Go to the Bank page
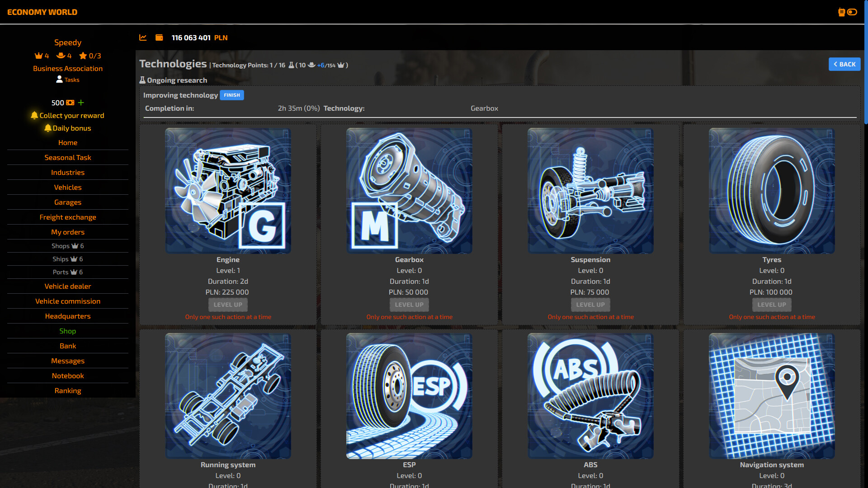The height and width of the screenshot is (488, 868). click(x=68, y=346)
